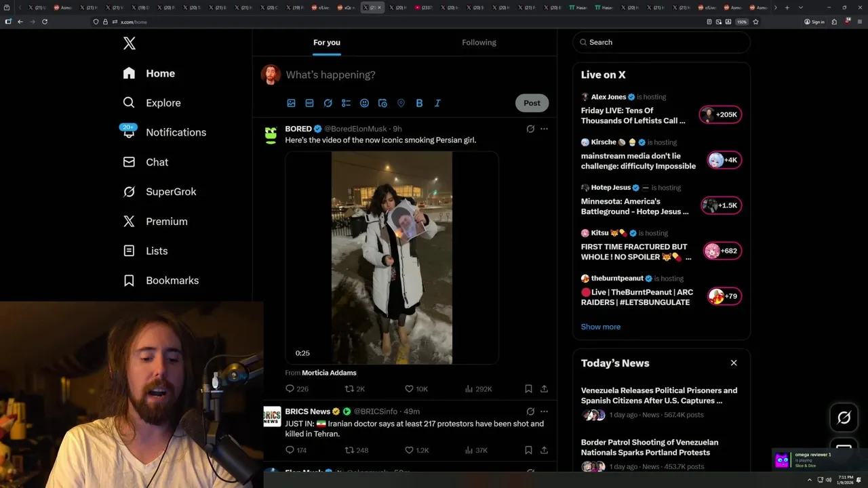
Task: Click the Grok enhance icon in composer
Action: tap(328, 103)
